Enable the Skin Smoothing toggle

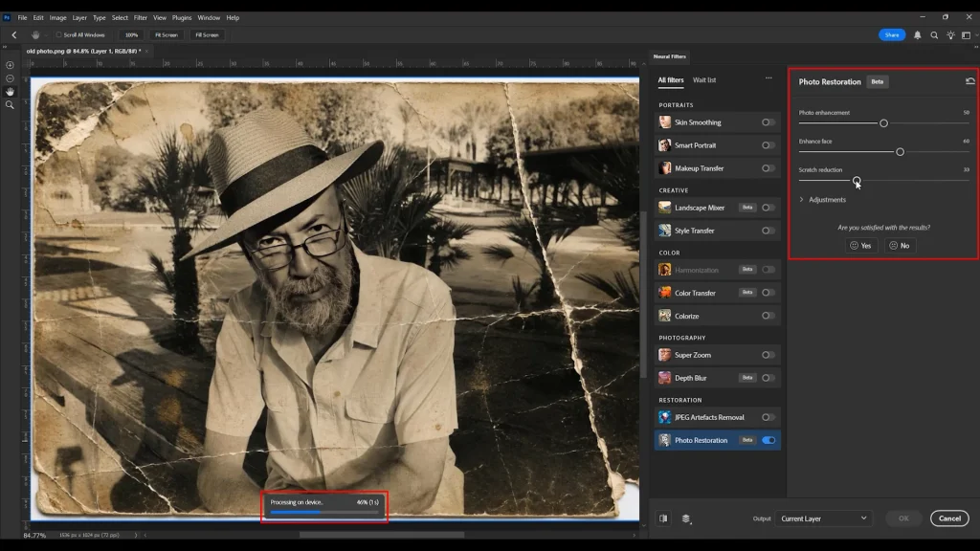pos(768,122)
